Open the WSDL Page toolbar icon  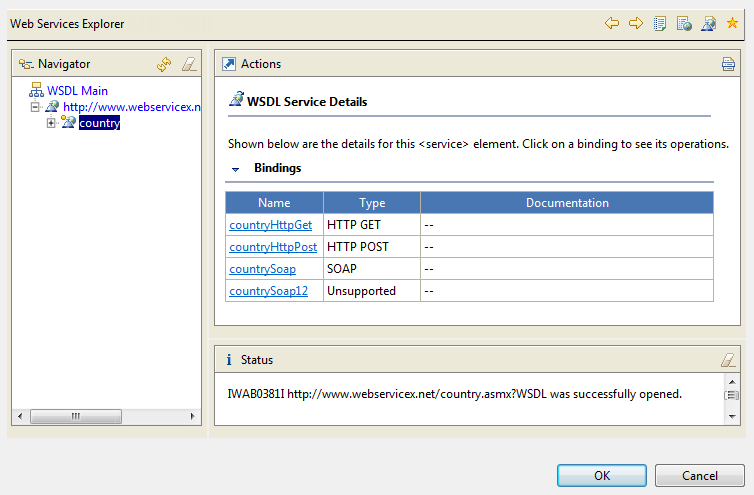coord(708,23)
